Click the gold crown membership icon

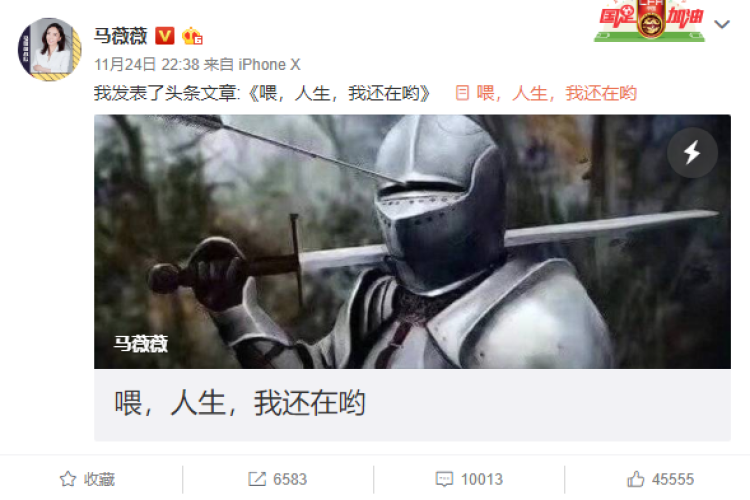coord(192,36)
